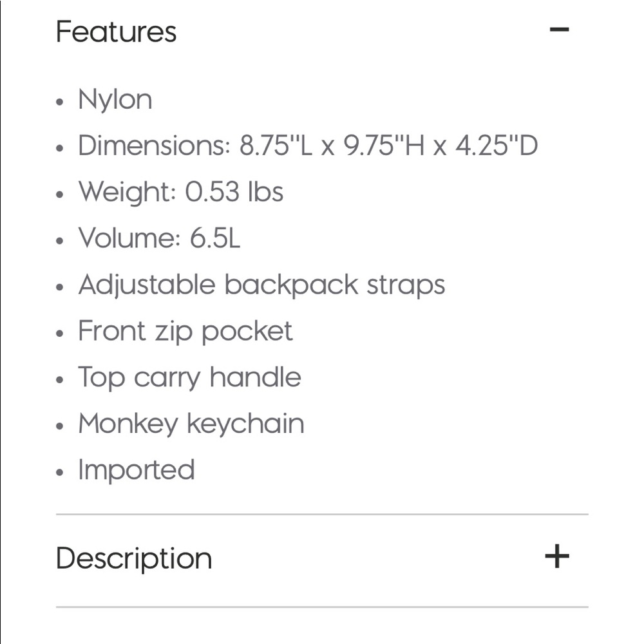Viewport: 644px width, 644px height.
Task: Click the divider line below Description
Action: [x=322, y=607]
